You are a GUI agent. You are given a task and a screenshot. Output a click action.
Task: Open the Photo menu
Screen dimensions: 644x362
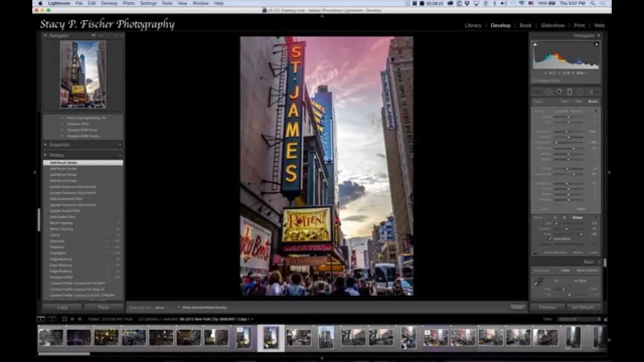(129, 3)
